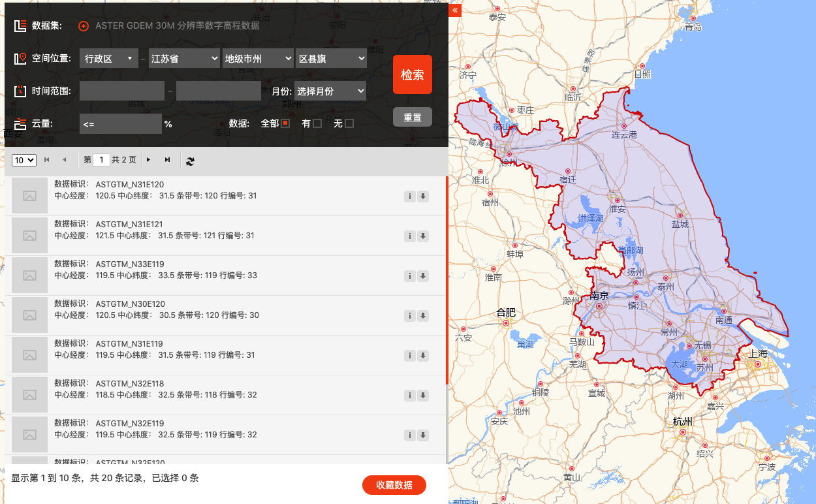Open the page size dropdown showing 10
Image resolution: width=816 pixels, height=504 pixels.
[24, 160]
